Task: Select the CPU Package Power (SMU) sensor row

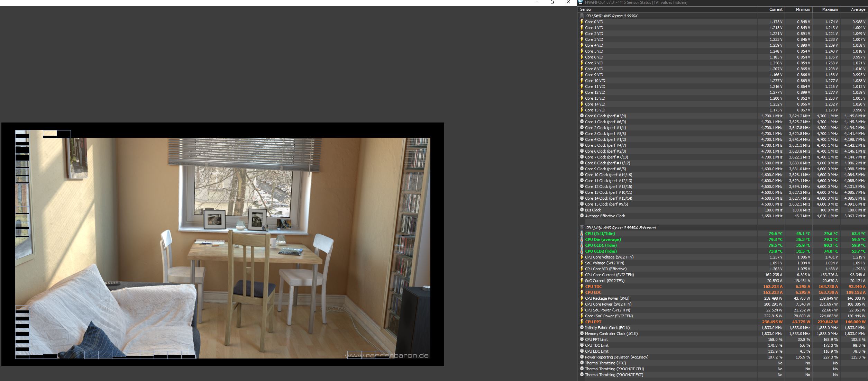Action: point(607,298)
